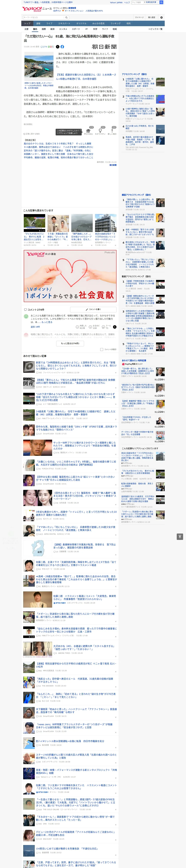
Task: Open the 5分後・斉藤由貴の花嫁姿 thumbnail
Action: (x=58, y=223)
